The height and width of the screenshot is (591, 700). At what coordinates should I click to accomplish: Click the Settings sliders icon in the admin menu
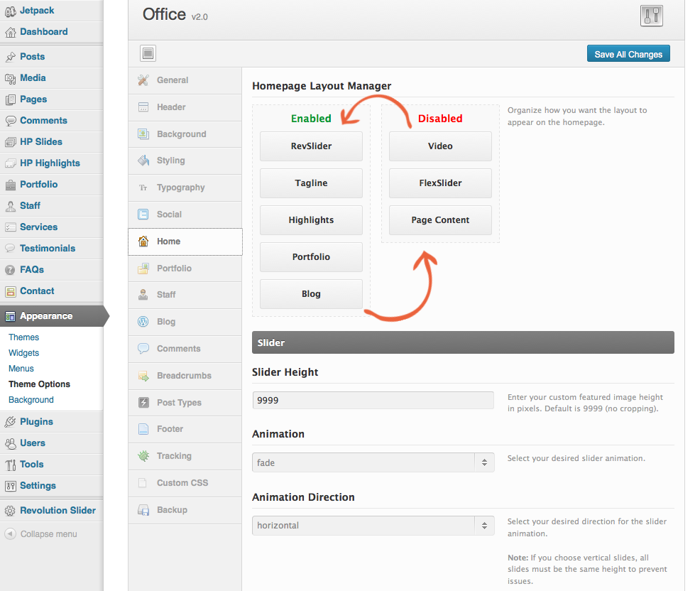[x=10, y=486]
